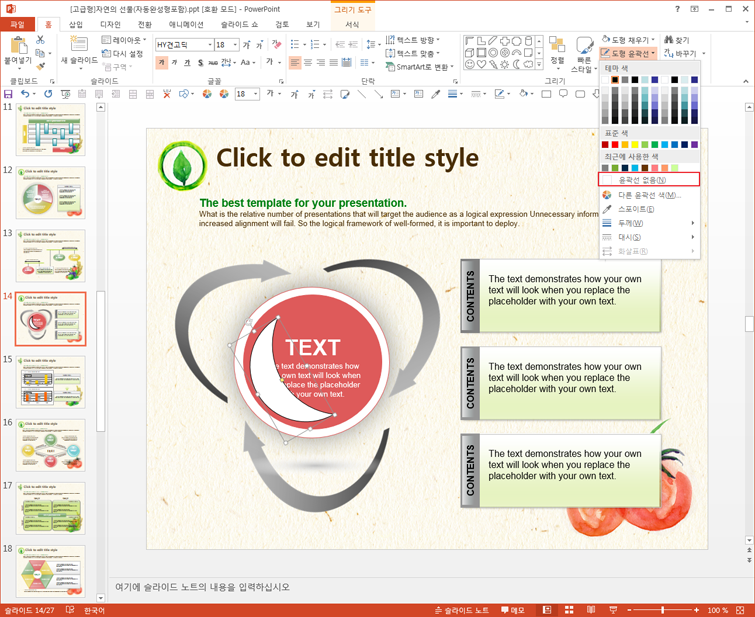Open Text Direction (텍스트 방향) dropdown

[413, 40]
